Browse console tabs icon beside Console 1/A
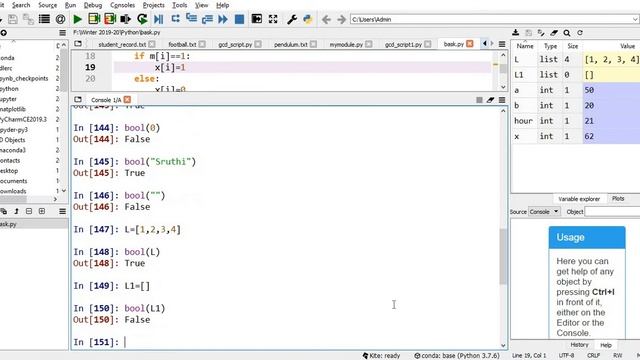The image size is (640, 360). [x=78, y=100]
